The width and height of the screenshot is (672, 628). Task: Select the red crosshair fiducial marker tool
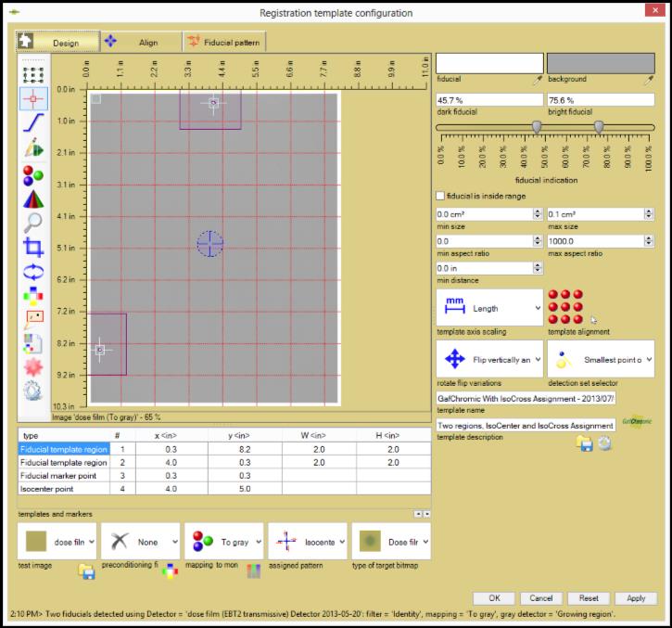tap(33, 98)
